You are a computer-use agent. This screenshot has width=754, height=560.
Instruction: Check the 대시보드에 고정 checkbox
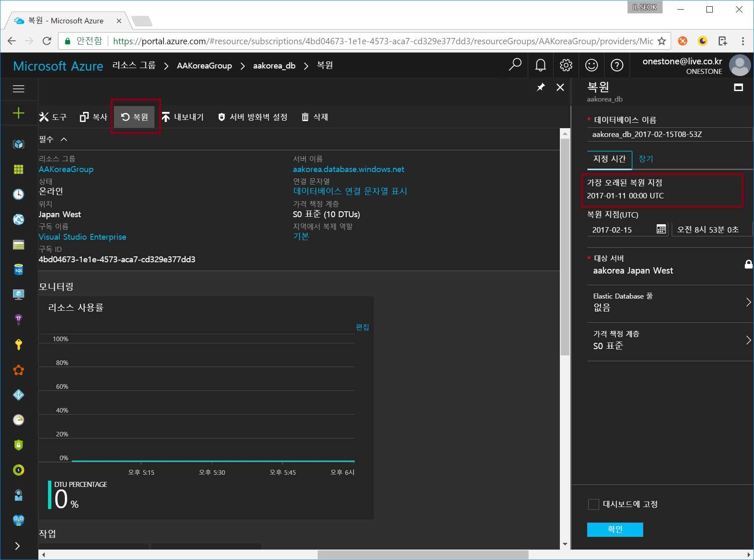[x=593, y=504]
